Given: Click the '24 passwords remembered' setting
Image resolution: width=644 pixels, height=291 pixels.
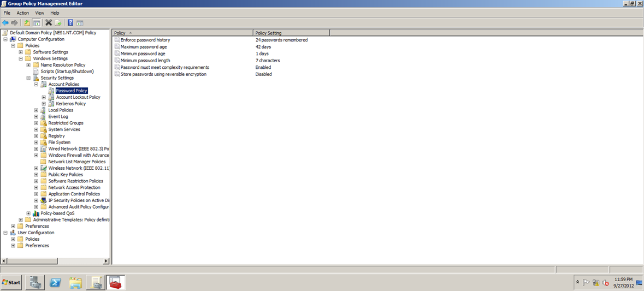Looking at the screenshot, I should coord(281,40).
